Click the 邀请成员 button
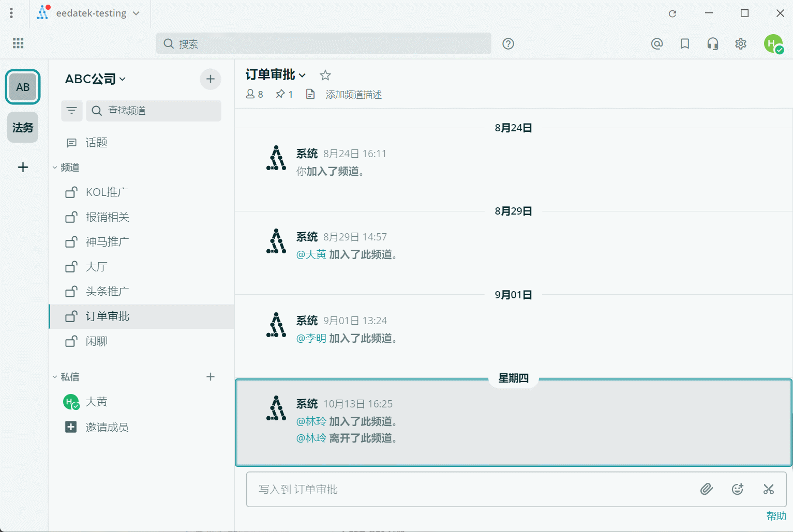This screenshot has width=793, height=532. 107,427
